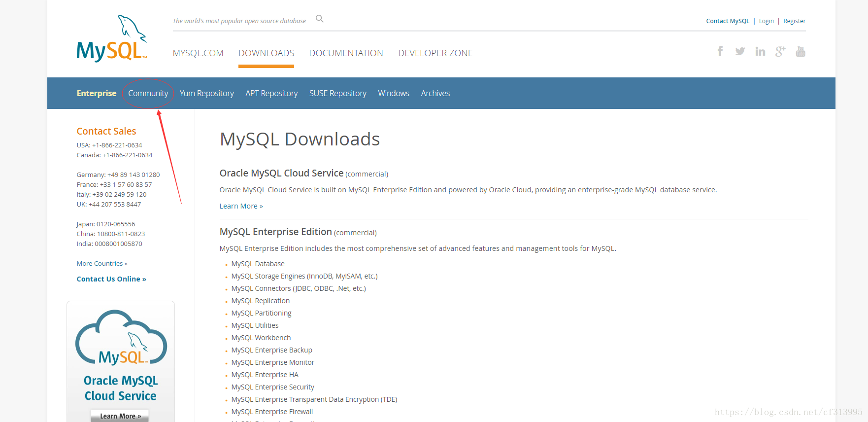Open Windows submenu item
This screenshot has height=422, width=868.
(x=394, y=93)
